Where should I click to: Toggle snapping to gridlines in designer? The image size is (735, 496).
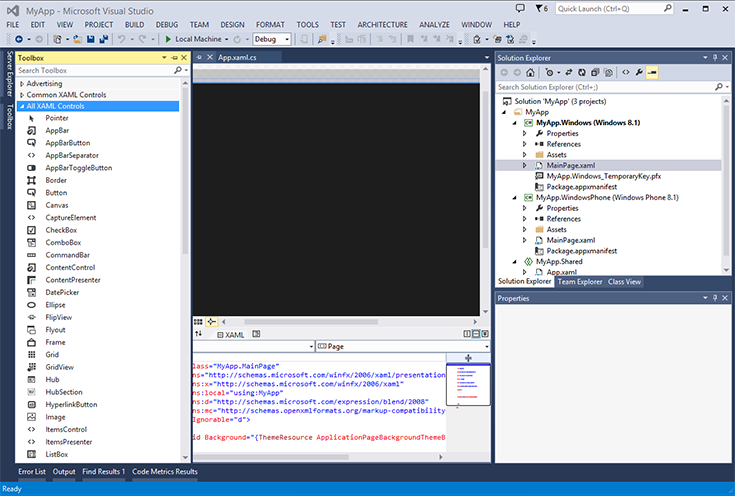pos(211,322)
